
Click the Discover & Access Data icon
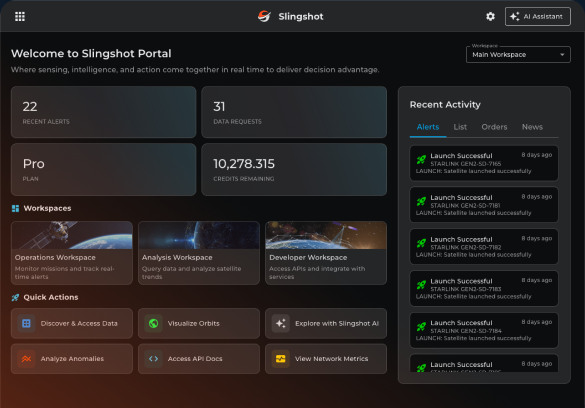[26, 323]
